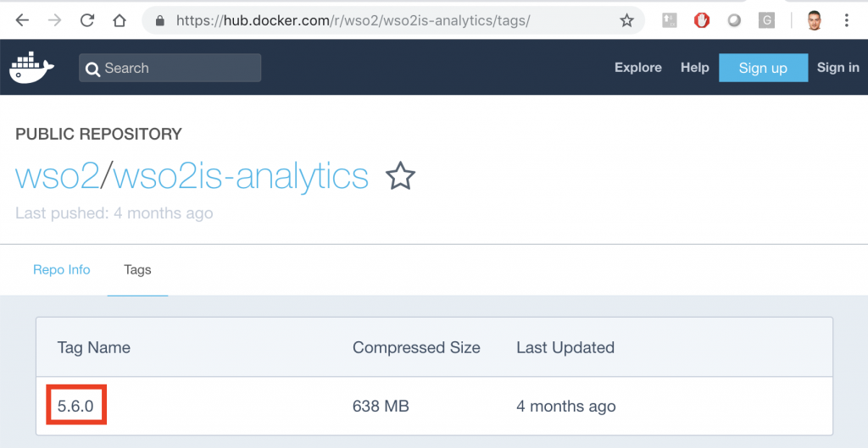Click the Help link
Viewport: 868px width, 448px height.
694,68
